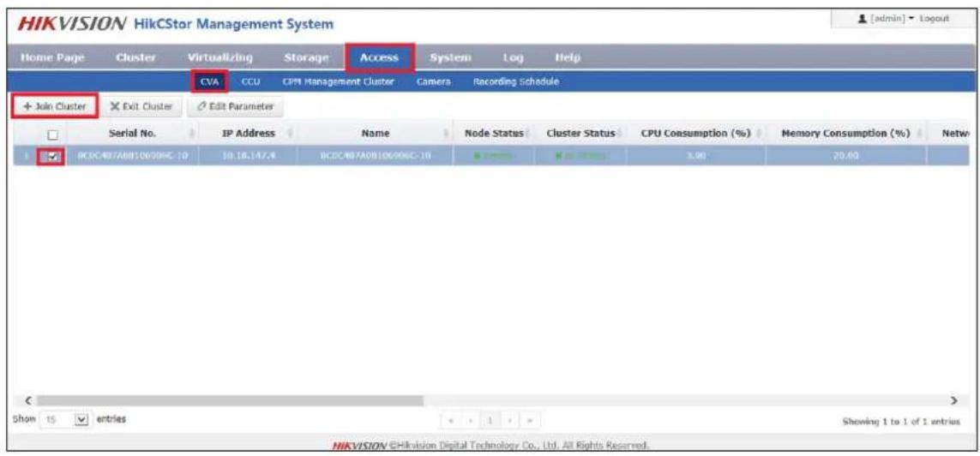Switch to the Cluster menu

click(x=135, y=57)
